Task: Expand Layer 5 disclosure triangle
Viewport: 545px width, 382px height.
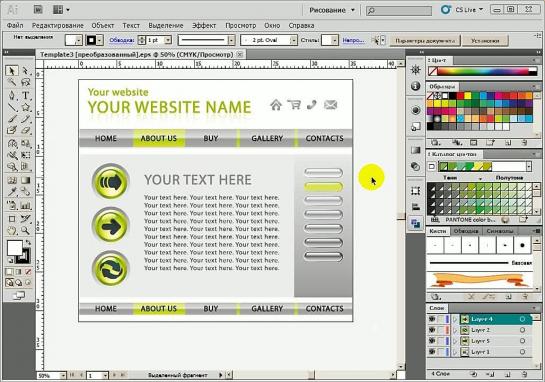Action: pyautogui.click(x=455, y=341)
